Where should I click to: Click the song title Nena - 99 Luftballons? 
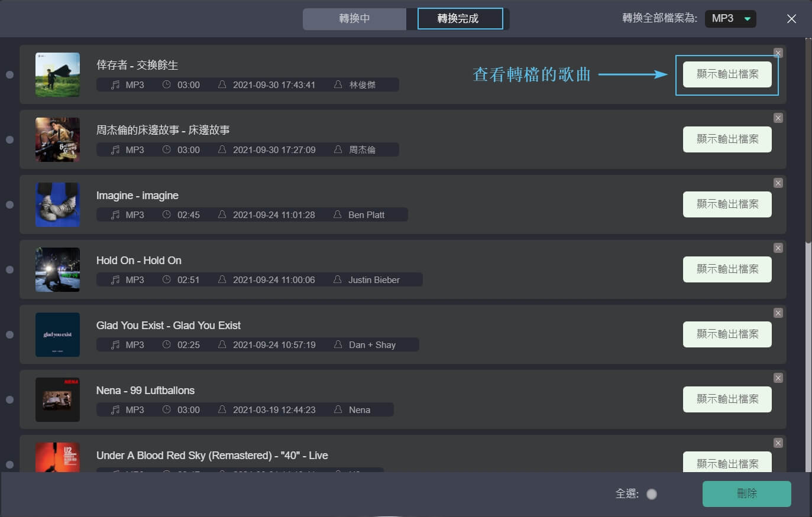coord(145,391)
